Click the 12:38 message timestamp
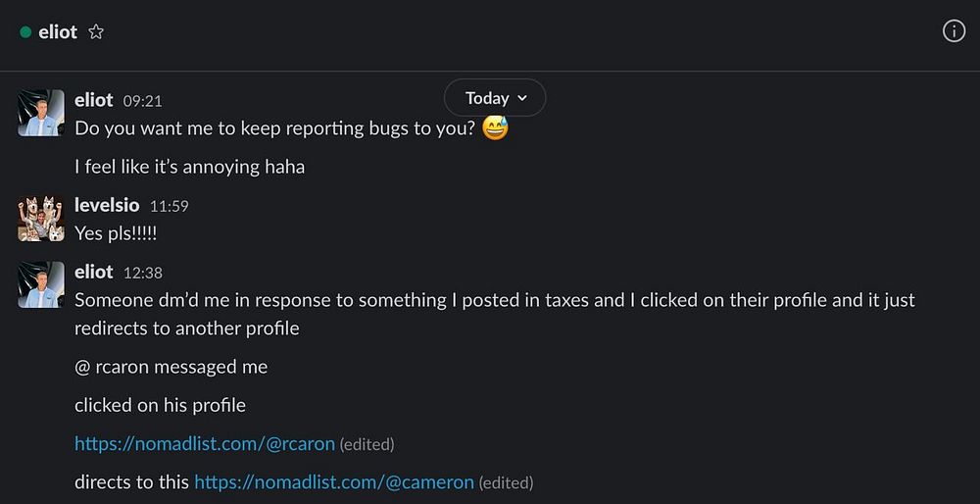 coord(142,273)
